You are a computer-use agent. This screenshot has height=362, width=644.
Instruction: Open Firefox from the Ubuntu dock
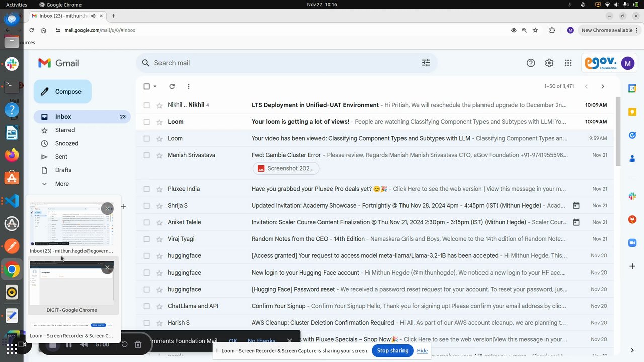tap(12, 155)
